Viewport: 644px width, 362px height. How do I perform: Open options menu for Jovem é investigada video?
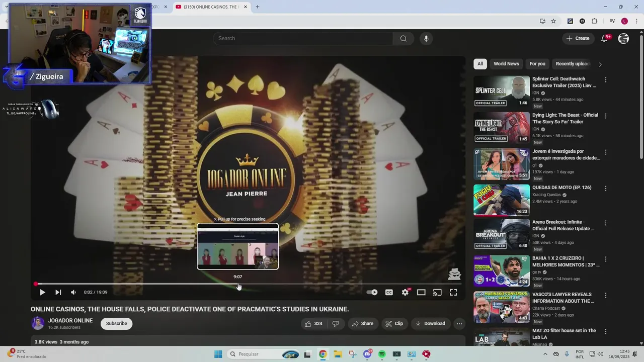(606, 152)
